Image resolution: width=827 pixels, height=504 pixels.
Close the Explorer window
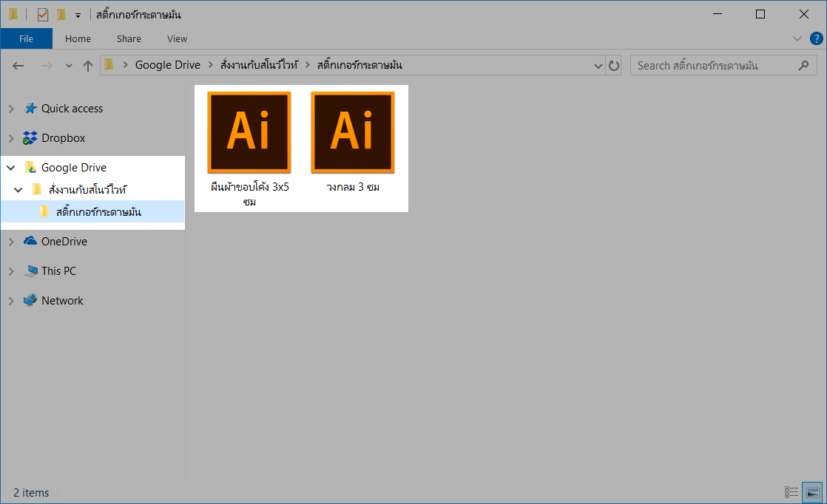(x=804, y=14)
